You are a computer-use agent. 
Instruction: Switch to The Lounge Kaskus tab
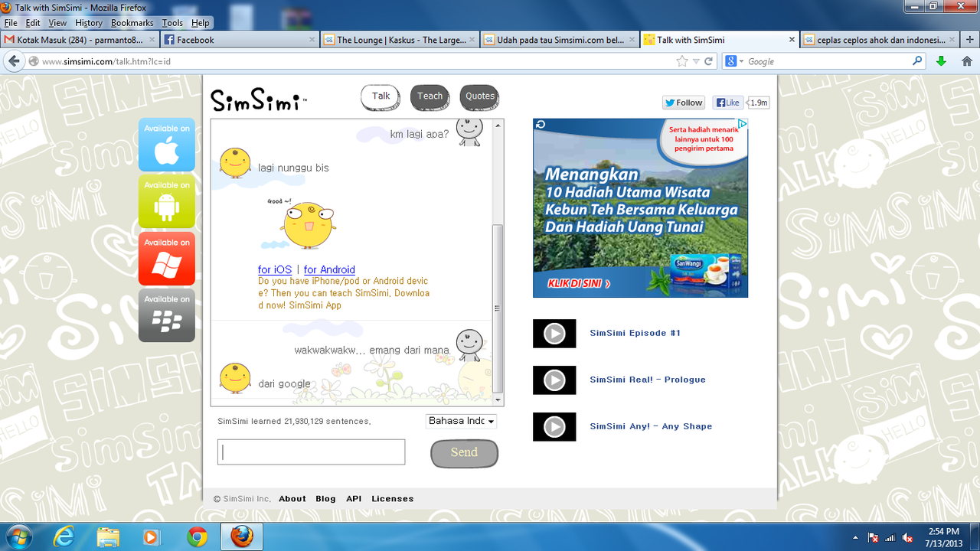click(x=400, y=40)
